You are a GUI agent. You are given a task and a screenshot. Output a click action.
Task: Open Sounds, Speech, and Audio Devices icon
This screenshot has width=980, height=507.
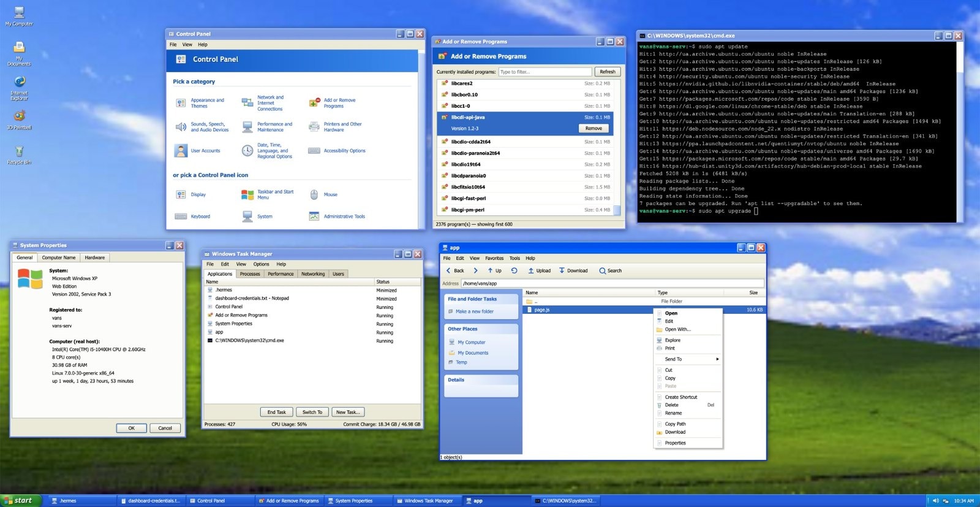coord(181,127)
